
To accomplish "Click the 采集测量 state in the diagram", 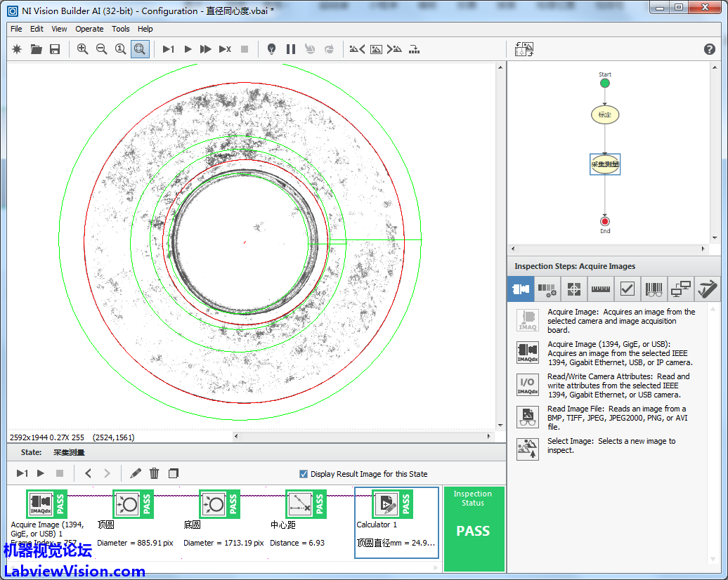I will (605, 164).
